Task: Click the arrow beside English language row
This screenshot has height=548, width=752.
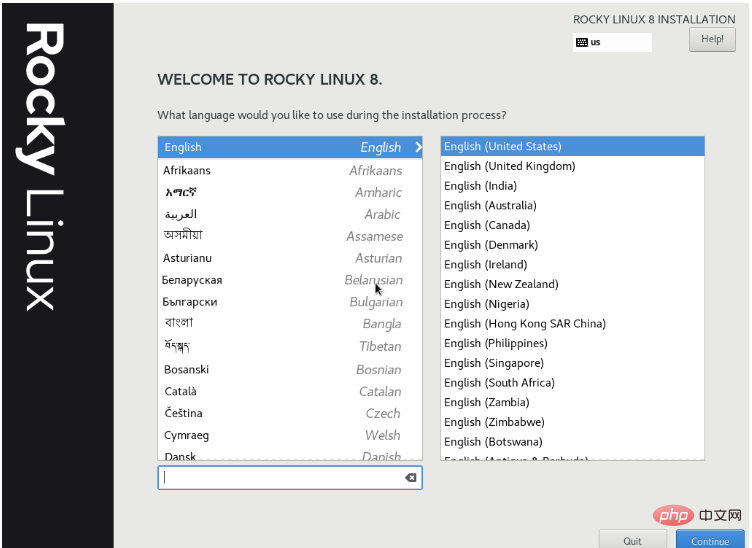Action: coord(417,147)
